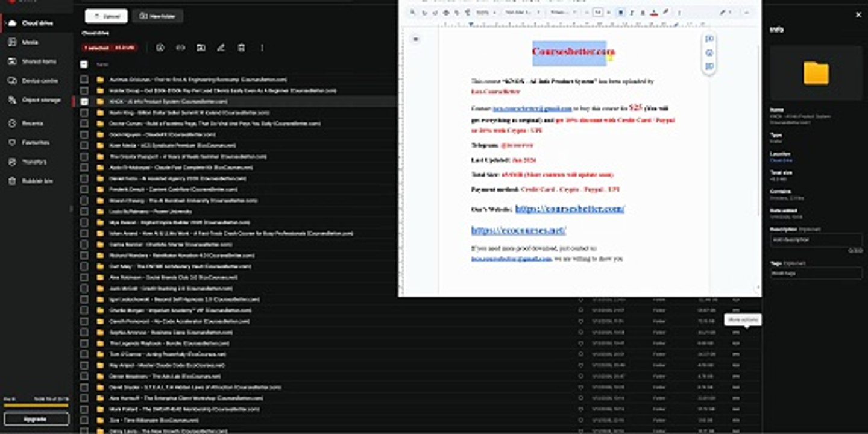The width and height of the screenshot is (868, 434).
Task: Show Recents in sidebar
Action: pyautogui.click(x=33, y=123)
